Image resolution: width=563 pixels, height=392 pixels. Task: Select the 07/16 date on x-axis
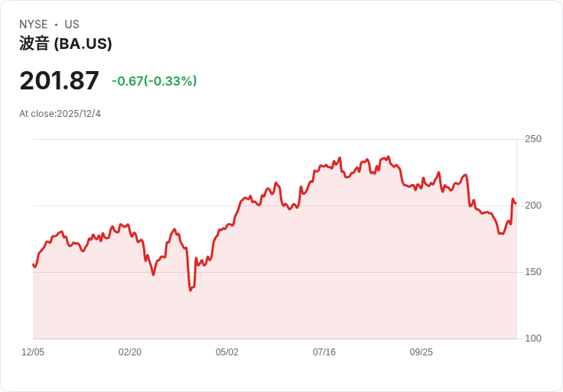point(324,352)
